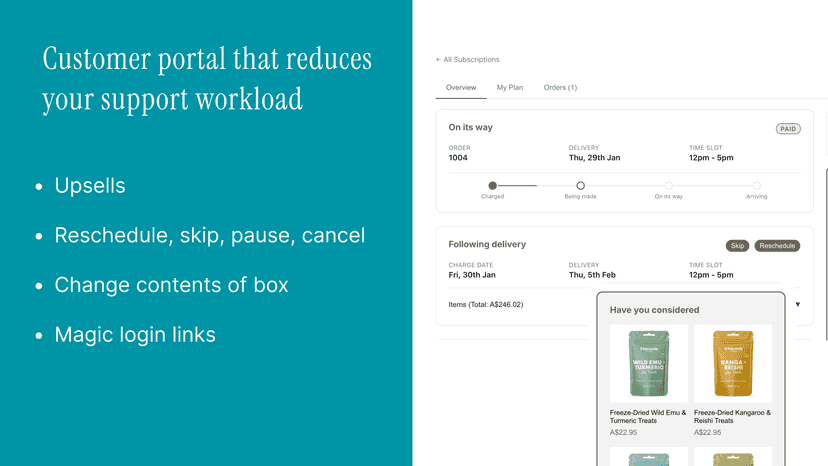
Task: Click the On its way card heading
Action: point(471,127)
